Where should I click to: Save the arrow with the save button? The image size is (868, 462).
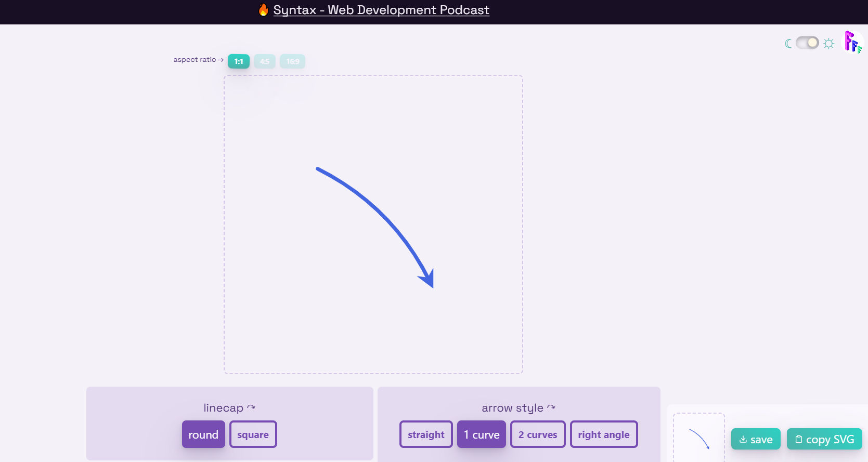point(756,439)
